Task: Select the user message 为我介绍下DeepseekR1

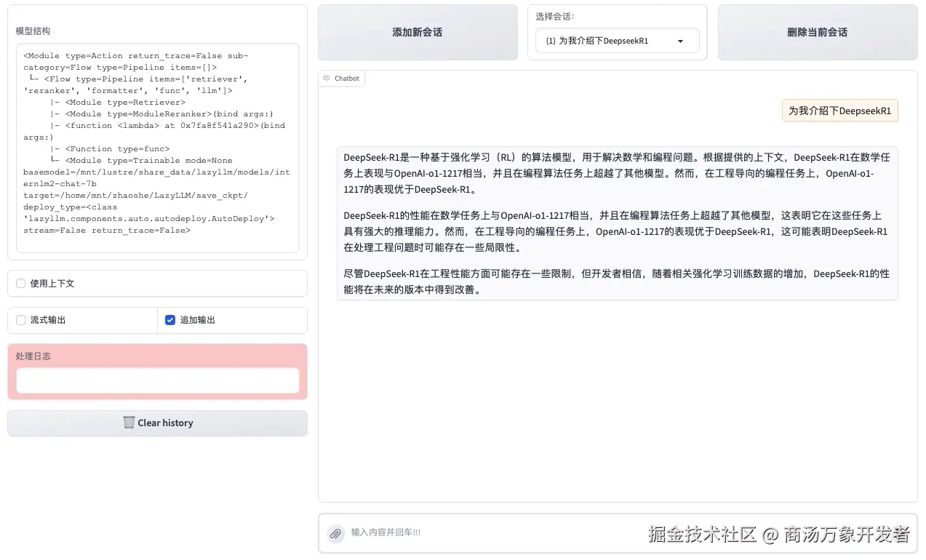Action: pyautogui.click(x=839, y=110)
